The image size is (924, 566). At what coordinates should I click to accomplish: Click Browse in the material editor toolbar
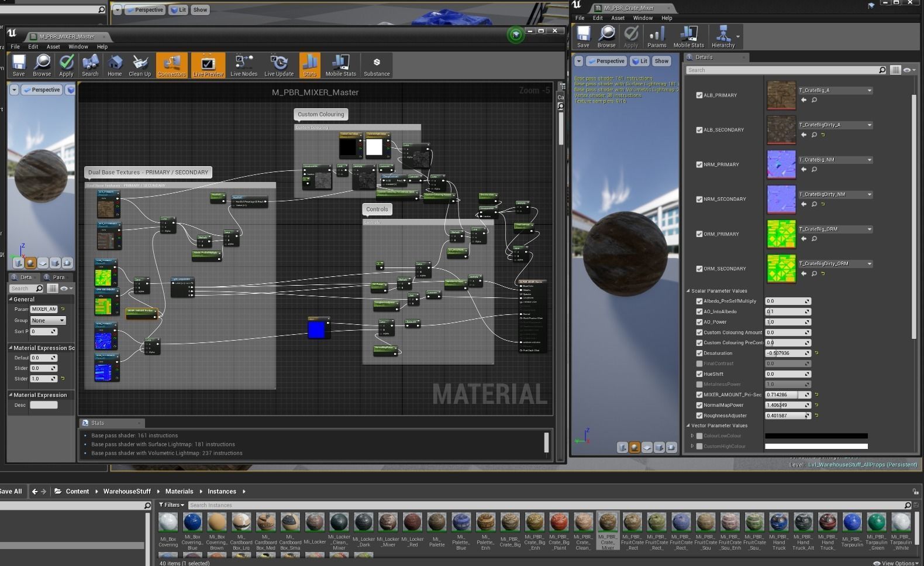pos(42,65)
